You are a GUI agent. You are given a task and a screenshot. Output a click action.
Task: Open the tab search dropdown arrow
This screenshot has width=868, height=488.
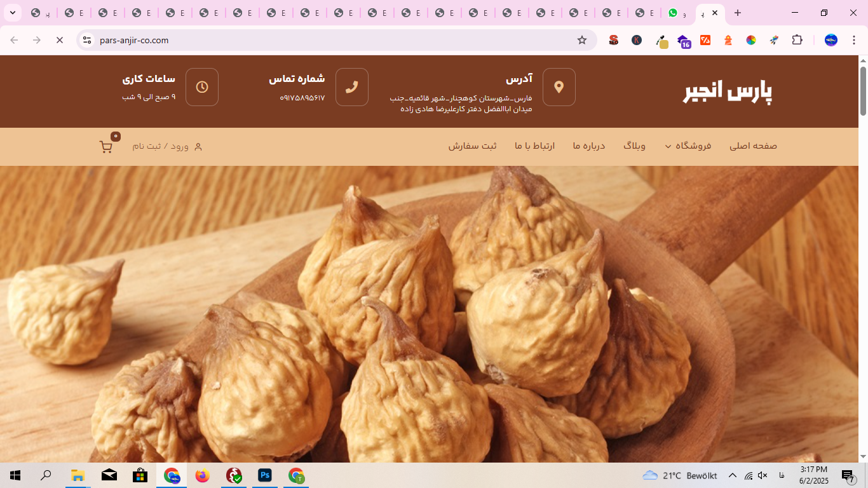click(12, 13)
